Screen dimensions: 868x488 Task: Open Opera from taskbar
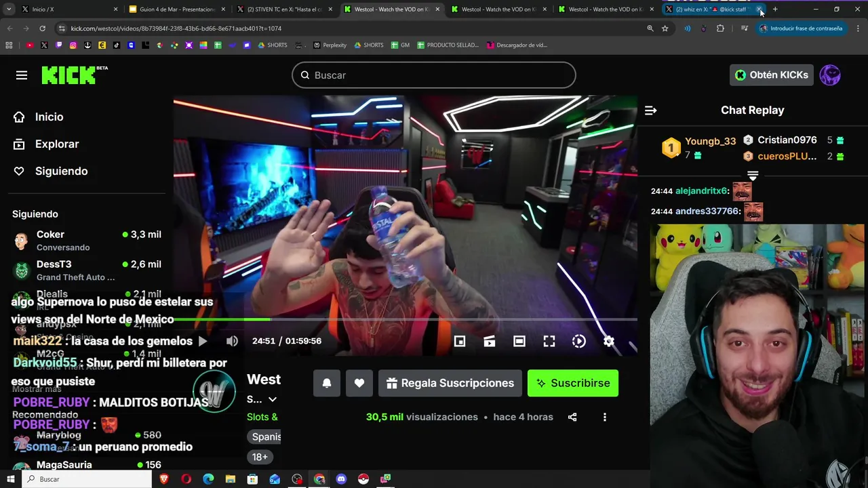tap(186, 479)
